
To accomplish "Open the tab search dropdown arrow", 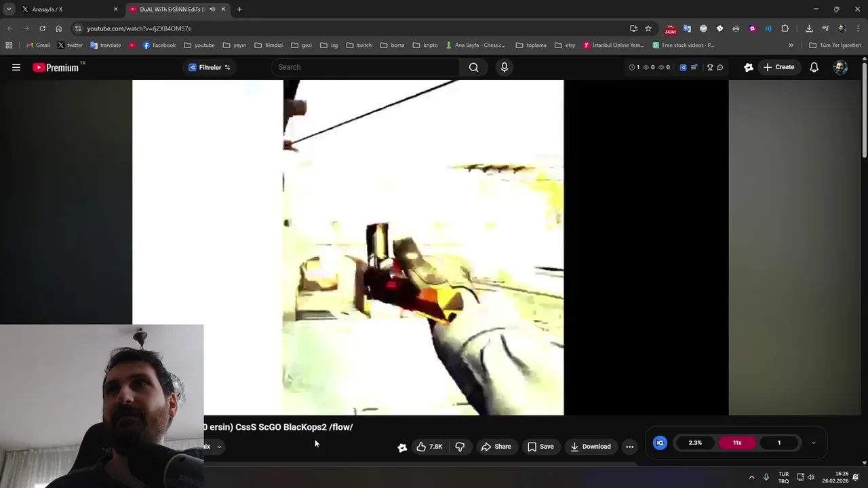I will [x=9, y=9].
